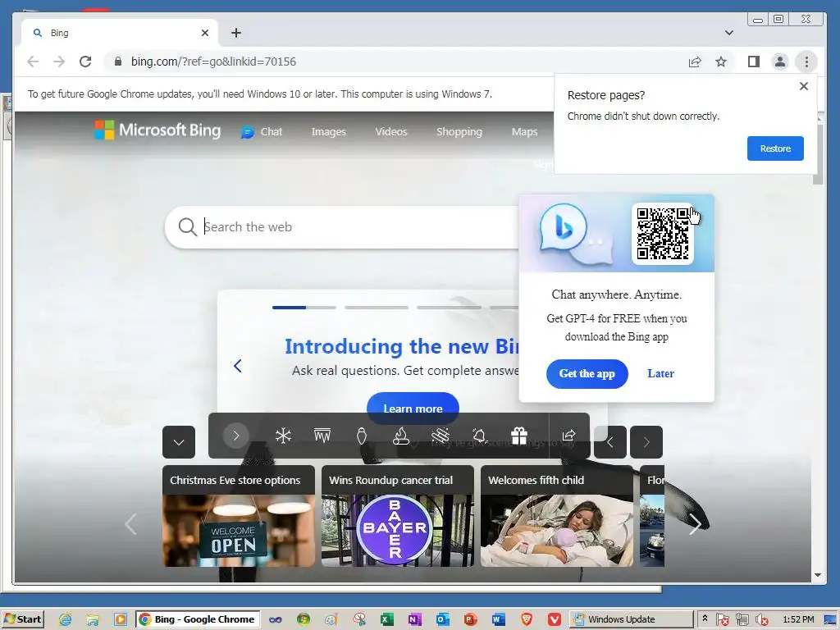Click Learn more button
This screenshot has width=840, height=630.
click(x=413, y=409)
